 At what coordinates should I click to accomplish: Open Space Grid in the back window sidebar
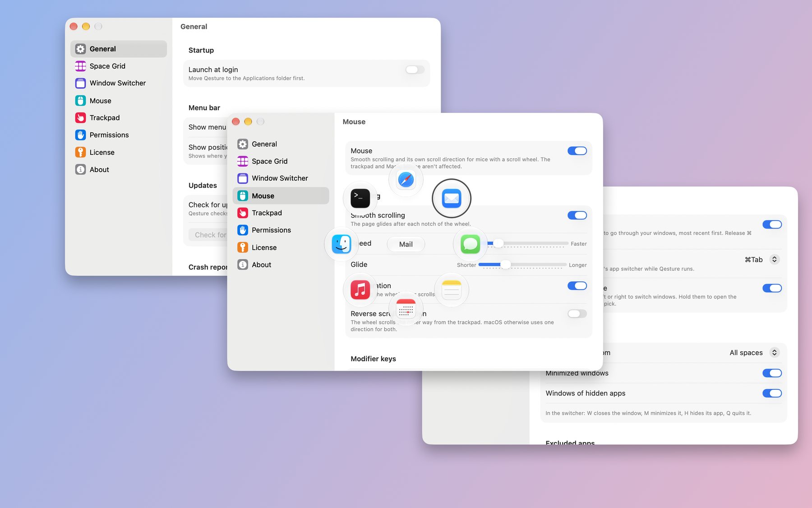(x=119, y=66)
